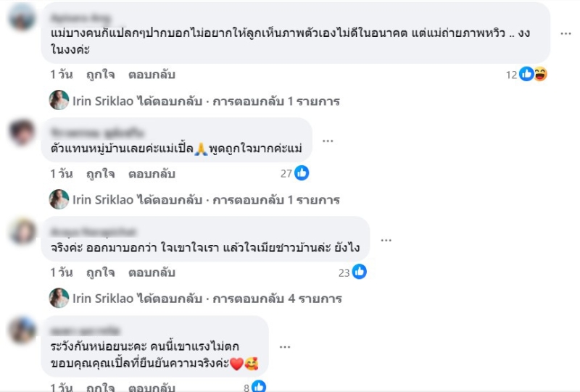Click the haha reaction emoji on first comment
The image size is (580, 392).
(x=540, y=75)
